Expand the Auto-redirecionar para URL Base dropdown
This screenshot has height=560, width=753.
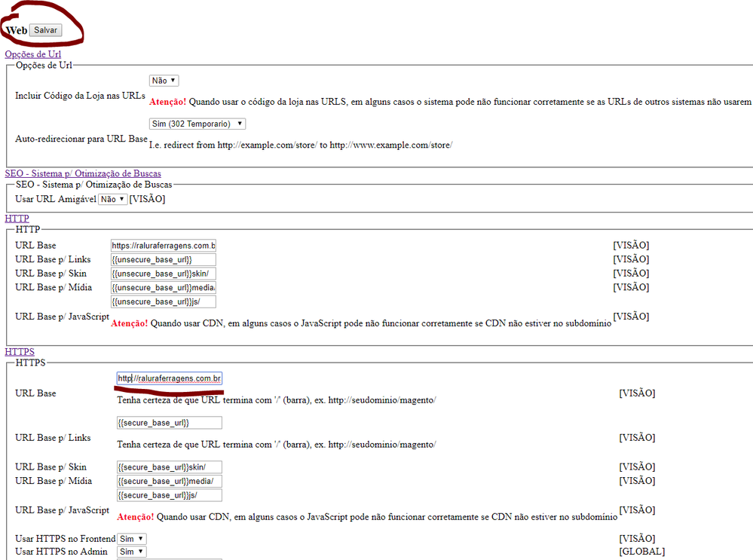pyautogui.click(x=197, y=124)
